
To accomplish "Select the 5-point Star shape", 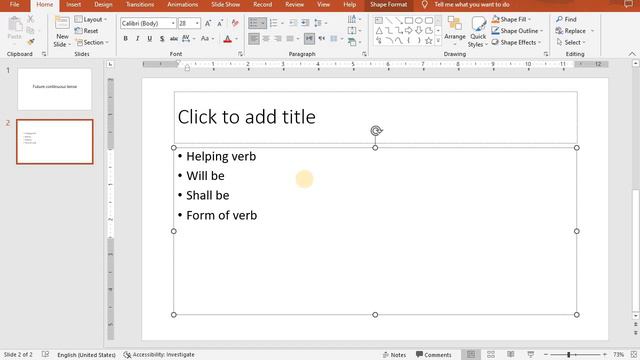I will pyautogui.click(x=429, y=40).
